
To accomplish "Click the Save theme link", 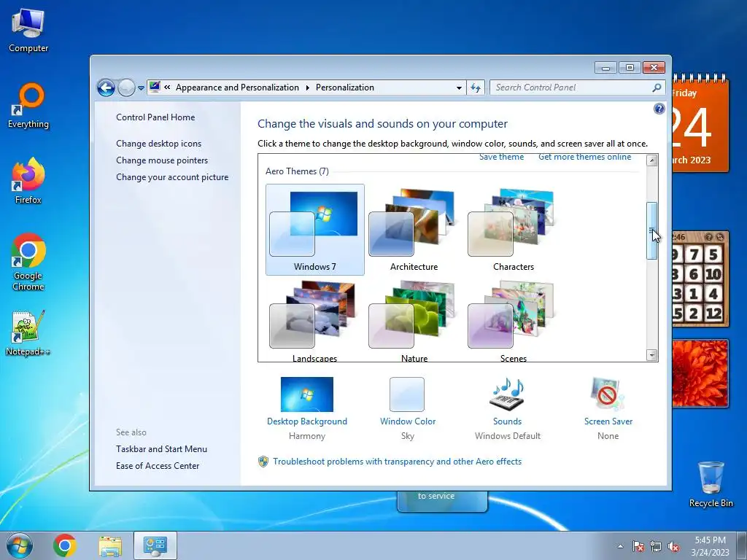I will click(501, 157).
